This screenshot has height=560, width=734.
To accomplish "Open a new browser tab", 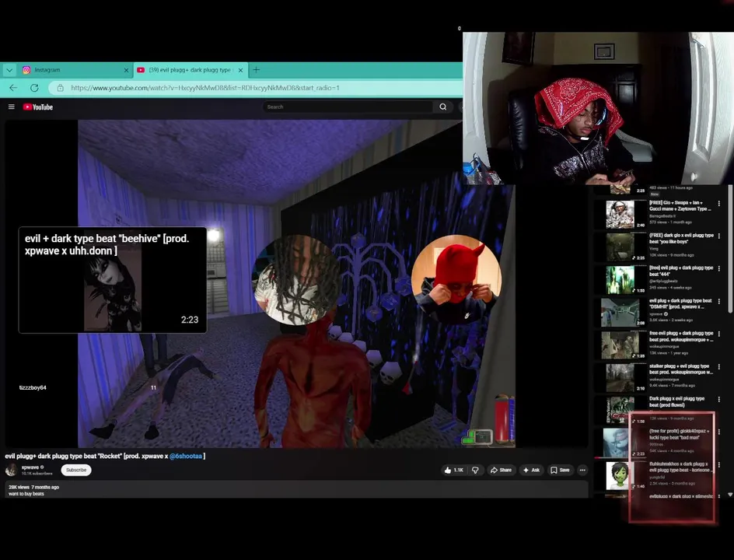I will pyautogui.click(x=256, y=70).
